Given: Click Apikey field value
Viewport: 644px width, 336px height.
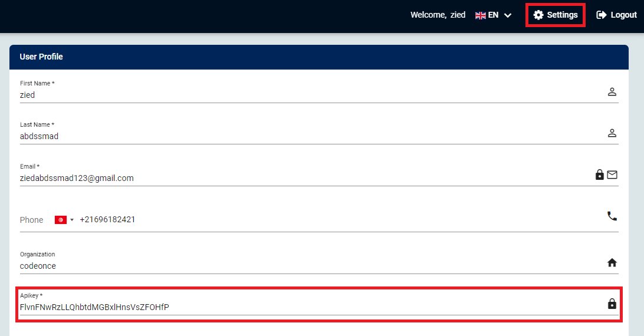Looking at the screenshot, I should coord(94,307).
